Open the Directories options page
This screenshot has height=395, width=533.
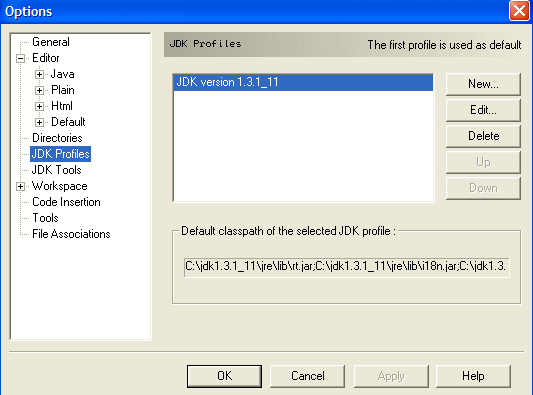click(x=57, y=138)
